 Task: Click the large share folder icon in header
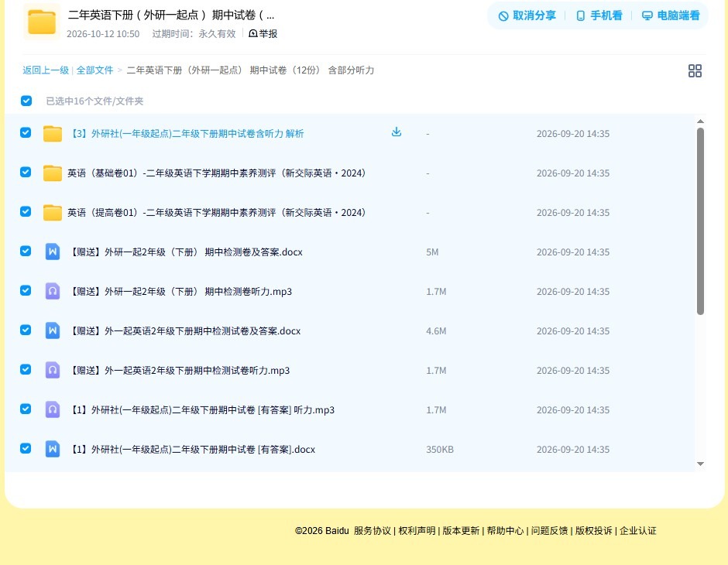click(42, 22)
